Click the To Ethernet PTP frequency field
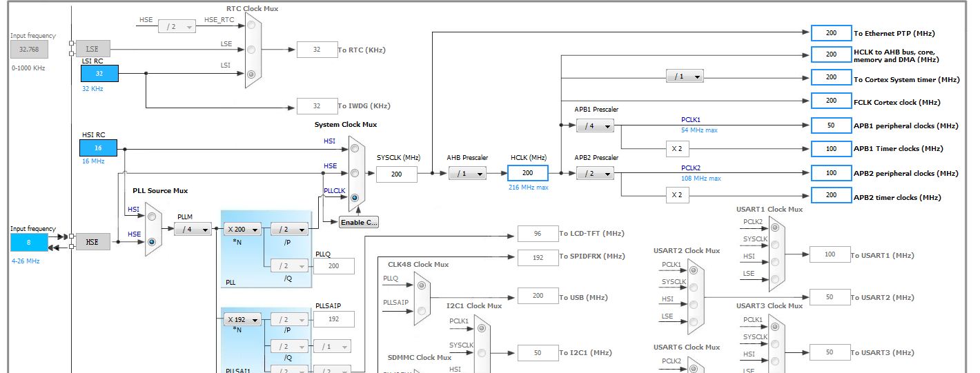This screenshot has width=980, height=373. click(831, 32)
